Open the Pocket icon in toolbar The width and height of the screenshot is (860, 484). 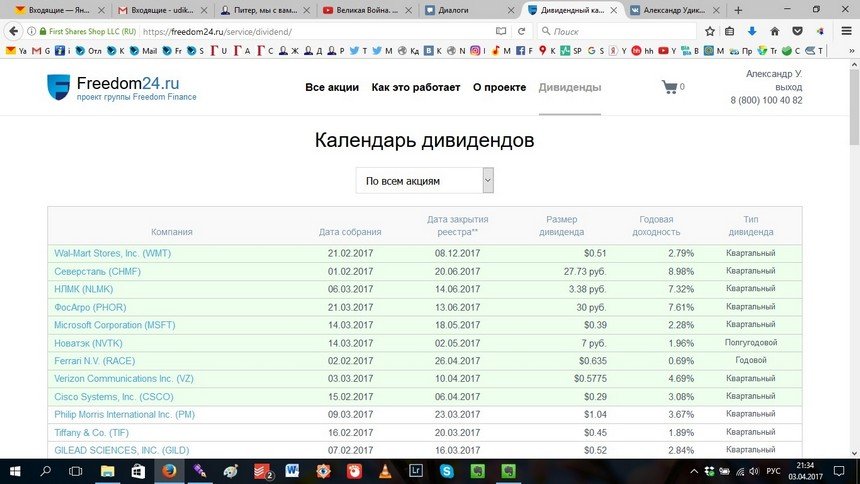pos(797,31)
